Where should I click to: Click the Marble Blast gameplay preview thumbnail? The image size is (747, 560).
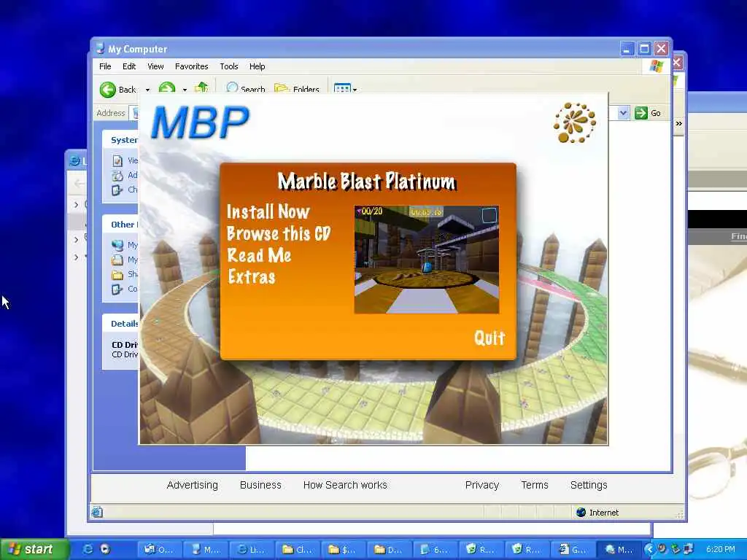426,260
